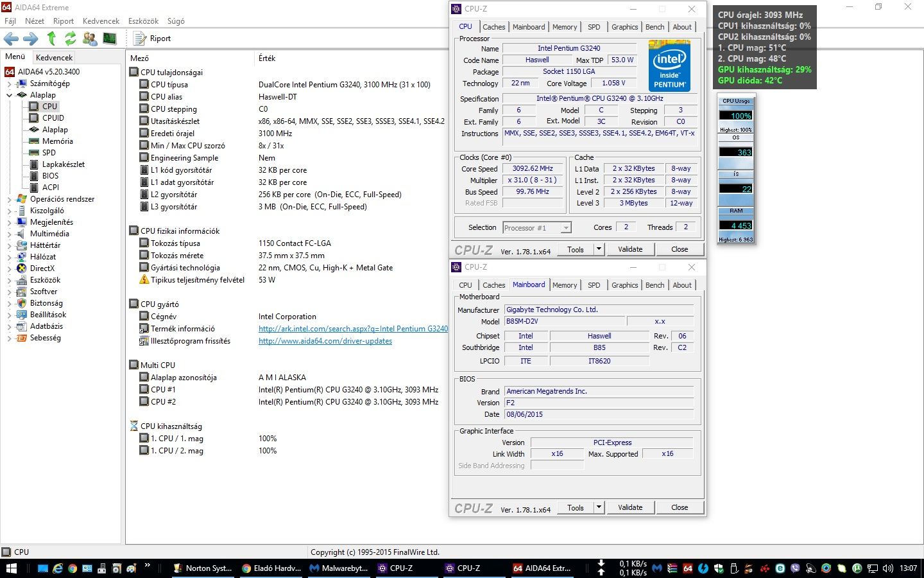924x578 pixels.
Task: Open the Kedvencek menu in the menu bar
Action: tap(101, 21)
